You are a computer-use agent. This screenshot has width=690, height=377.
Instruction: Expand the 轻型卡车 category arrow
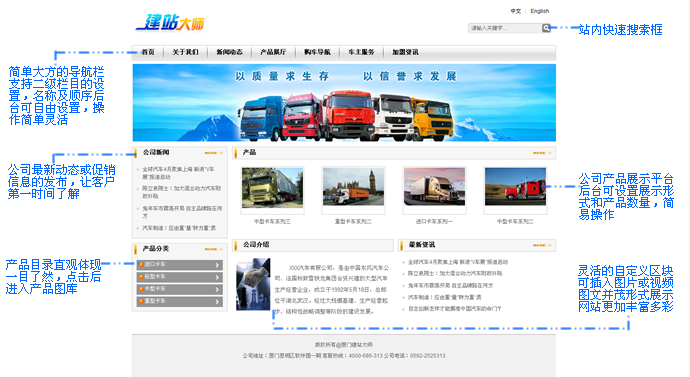(x=217, y=277)
